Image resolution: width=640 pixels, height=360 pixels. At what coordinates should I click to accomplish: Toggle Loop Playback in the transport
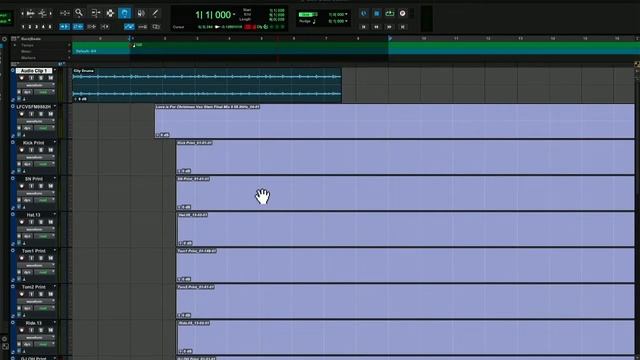point(390,13)
